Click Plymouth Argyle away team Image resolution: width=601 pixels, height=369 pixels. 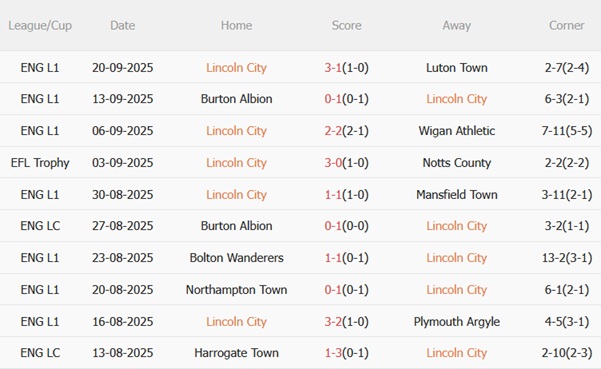457,321
